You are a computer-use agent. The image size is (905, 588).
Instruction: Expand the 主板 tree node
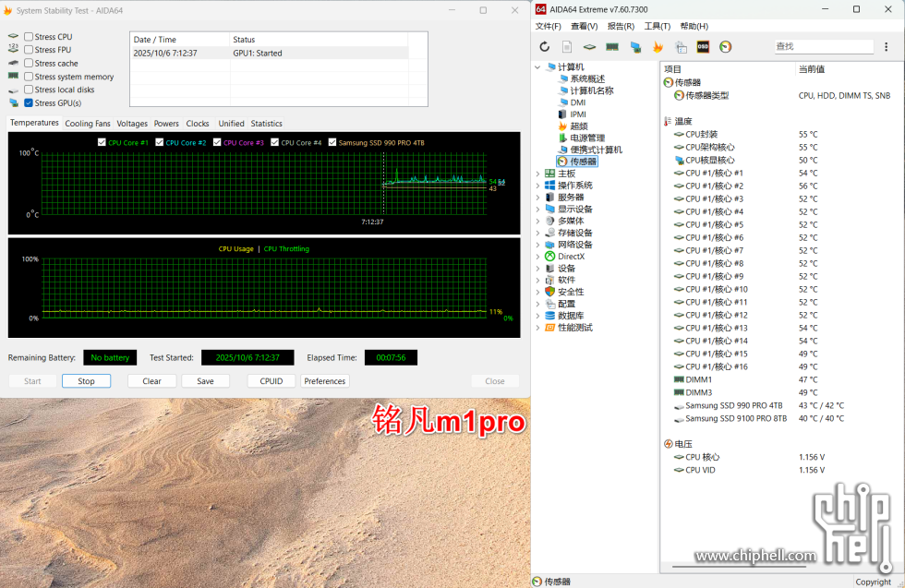click(538, 174)
